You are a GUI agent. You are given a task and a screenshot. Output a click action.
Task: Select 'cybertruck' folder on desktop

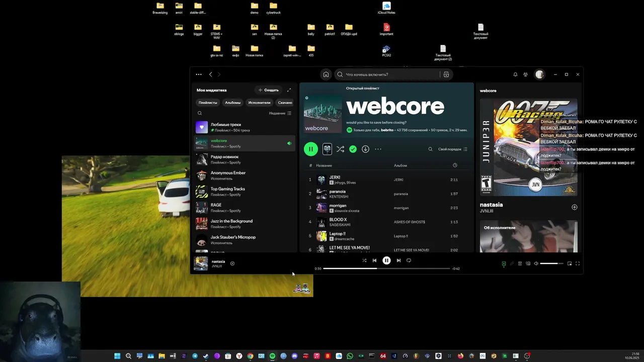click(273, 9)
